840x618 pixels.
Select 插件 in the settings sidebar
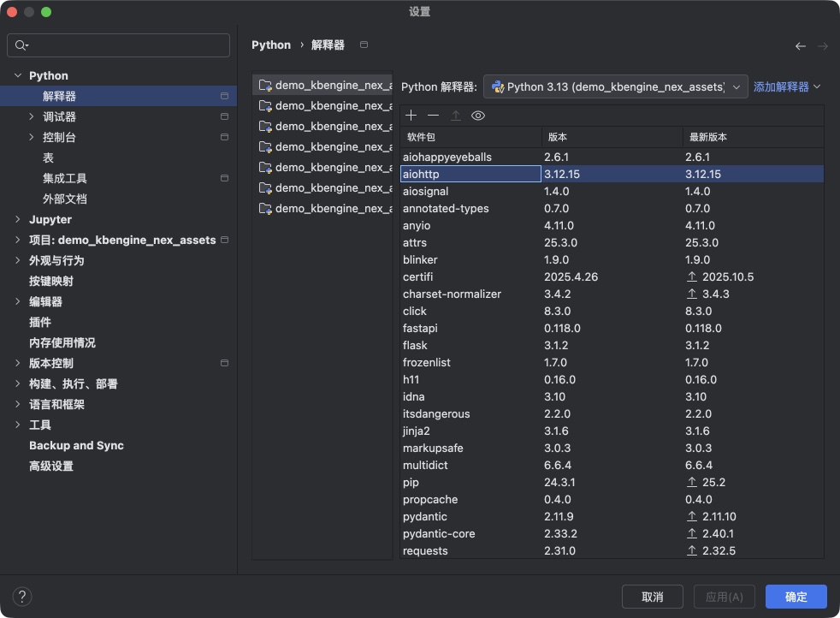[x=40, y=322]
